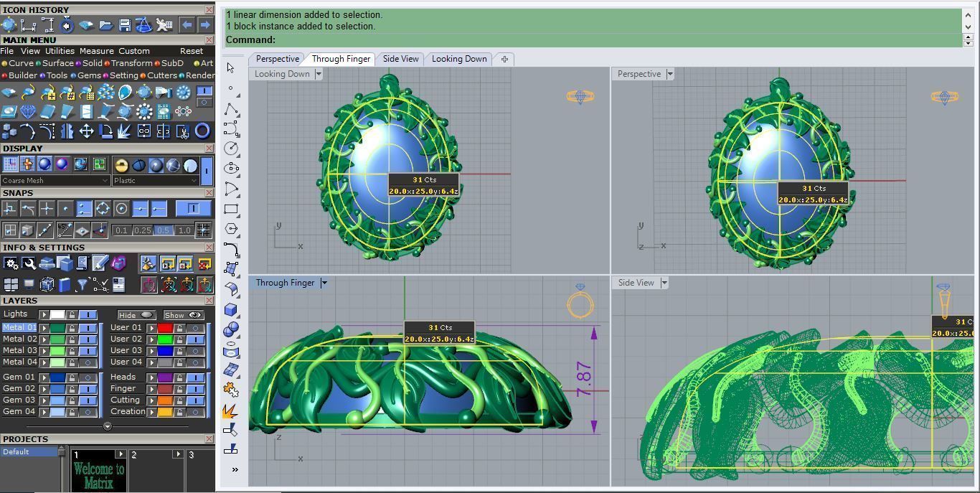
Task: Expand project slot 1 arrow
Action: pos(120,454)
